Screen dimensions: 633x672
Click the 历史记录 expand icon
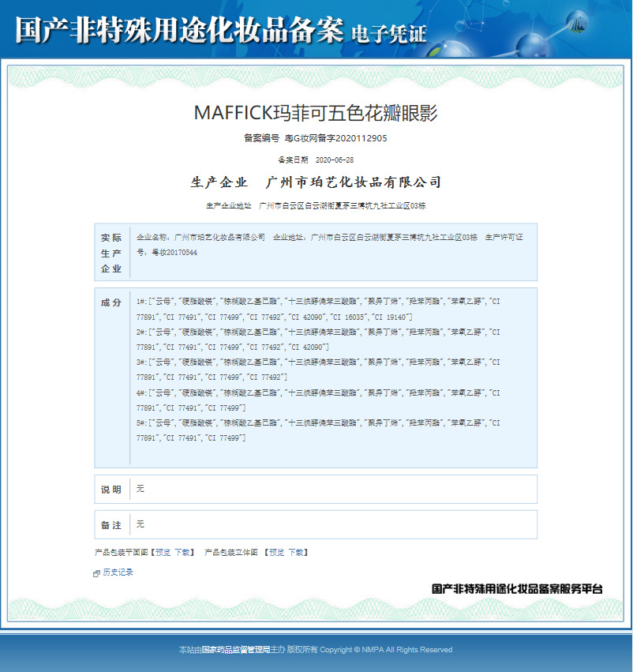(97, 573)
